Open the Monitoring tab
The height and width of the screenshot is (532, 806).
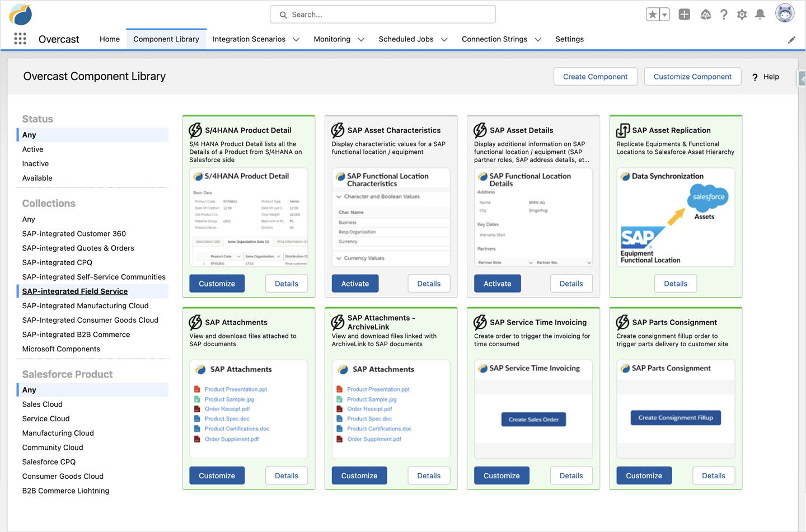[332, 39]
